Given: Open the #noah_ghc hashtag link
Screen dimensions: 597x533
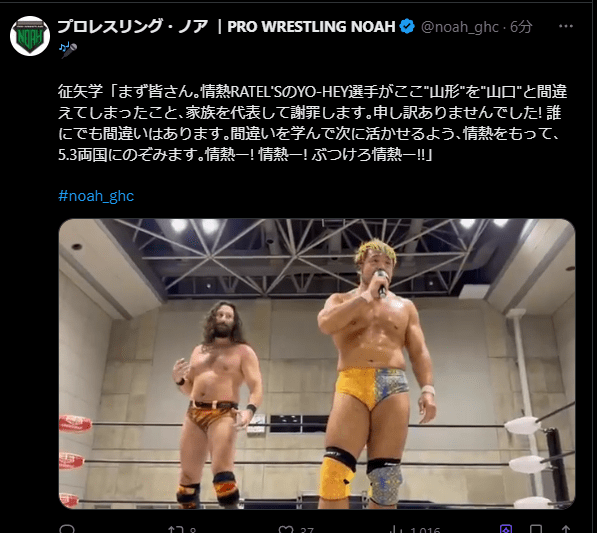Looking at the screenshot, I should [x=96, y=196].
